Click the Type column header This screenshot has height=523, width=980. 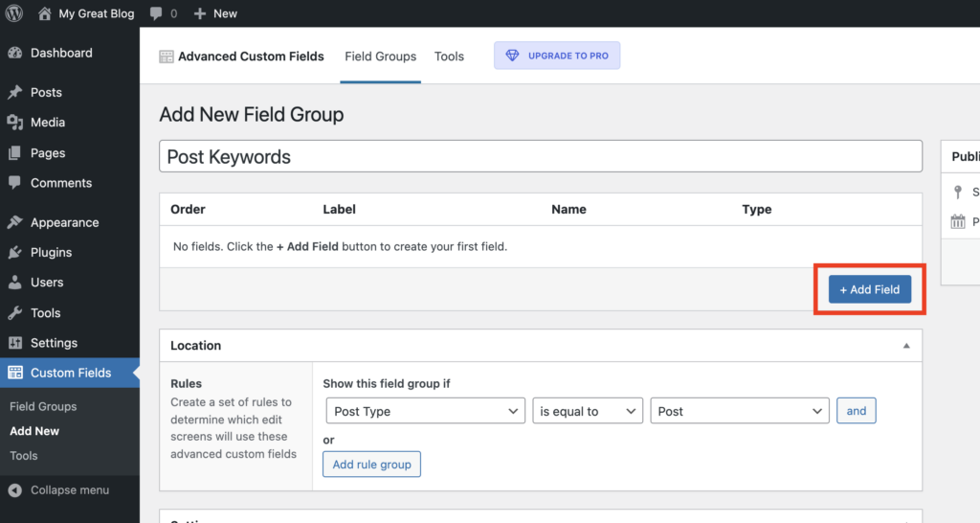tap(757, 210)
